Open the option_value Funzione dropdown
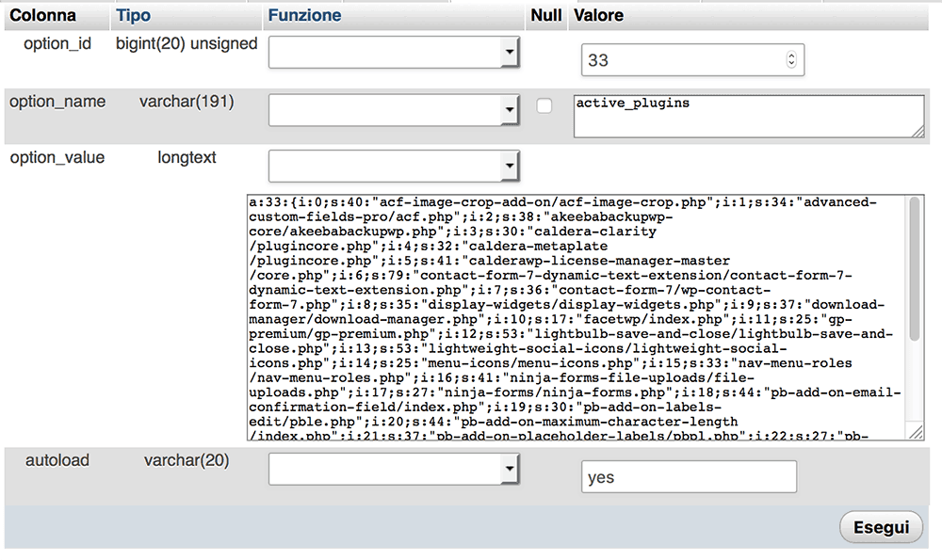The width and height of the screenshot is (942, 560). click(x=394, y=167)
